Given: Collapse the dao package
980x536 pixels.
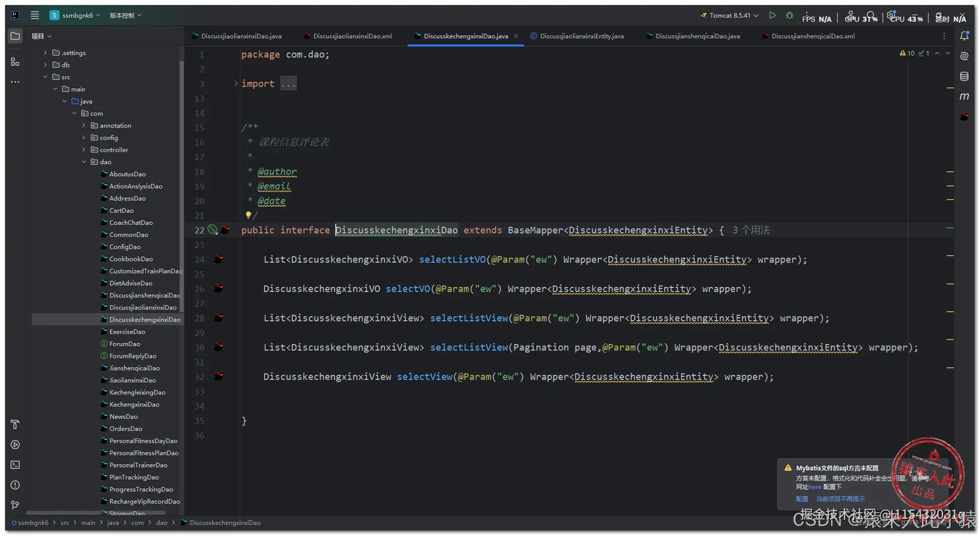Looking at the screenshot, I should [x=84, y=162].
